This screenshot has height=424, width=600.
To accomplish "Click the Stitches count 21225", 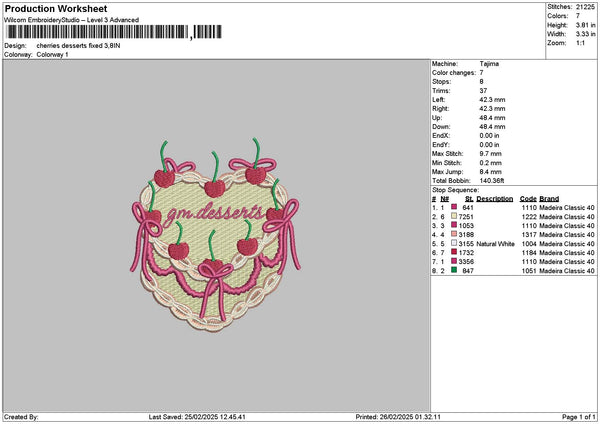I will [x=586, y=6].
